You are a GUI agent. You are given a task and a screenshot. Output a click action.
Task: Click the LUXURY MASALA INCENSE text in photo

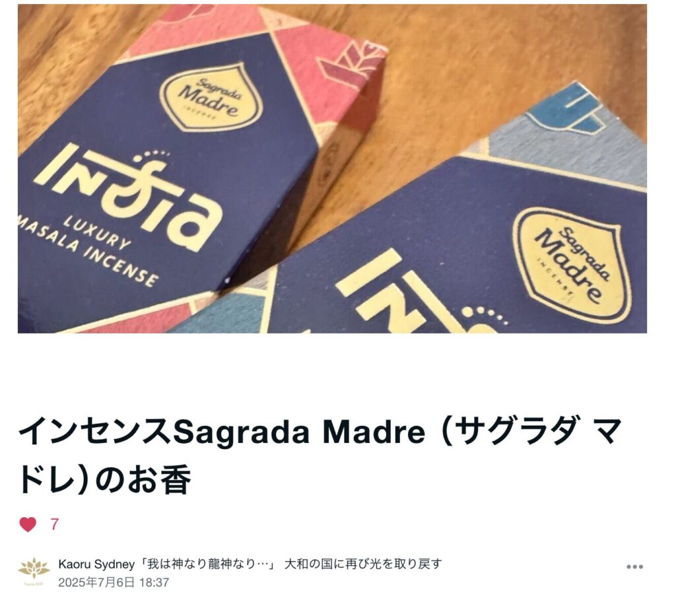pos(88,249)
